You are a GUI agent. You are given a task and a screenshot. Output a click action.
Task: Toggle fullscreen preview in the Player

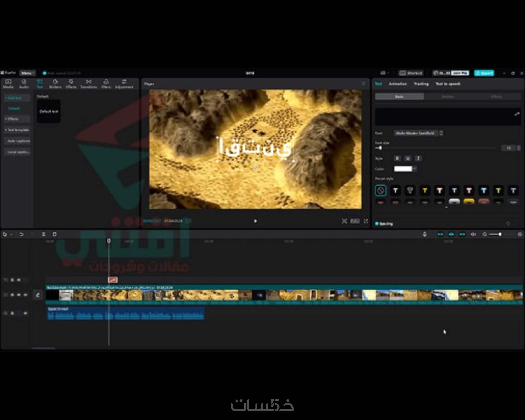point(366,221)
